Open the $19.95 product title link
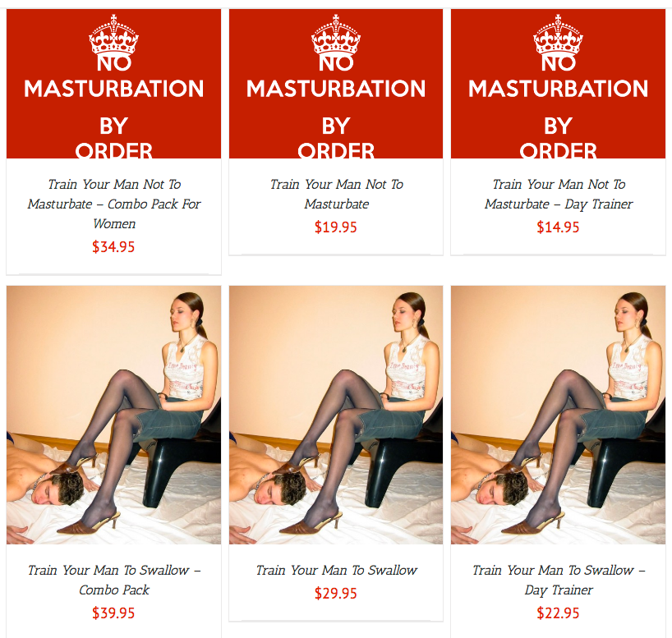This screenshot has height=638, width=672. point(337,194)
